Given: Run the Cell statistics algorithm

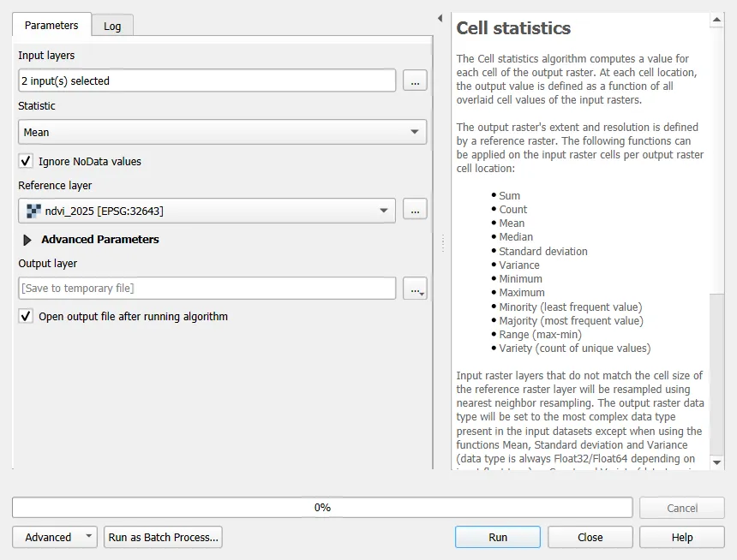Looking at the screenshot, I should (x=498, y=537).
